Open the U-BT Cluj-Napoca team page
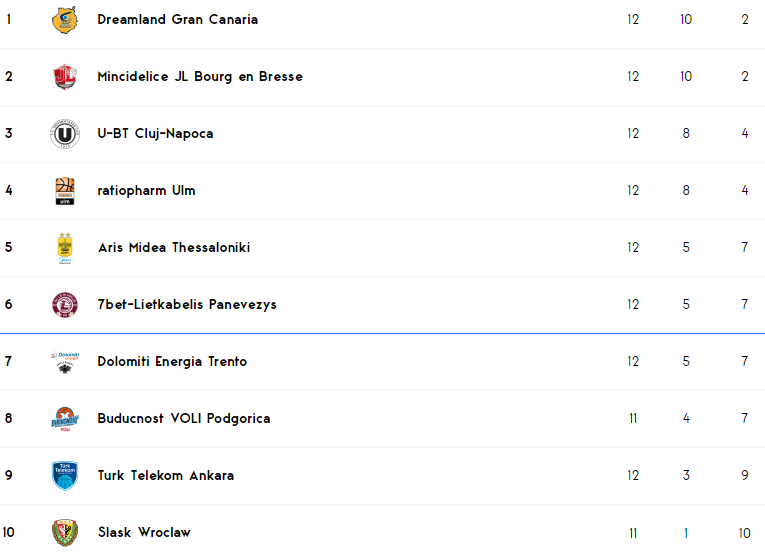 click(x=155, y=134)
